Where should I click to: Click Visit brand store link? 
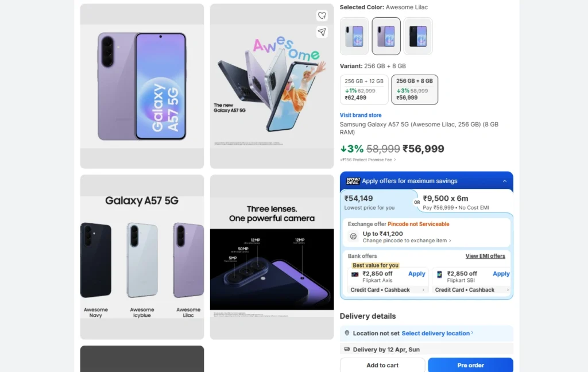click(x=361, y=115)
